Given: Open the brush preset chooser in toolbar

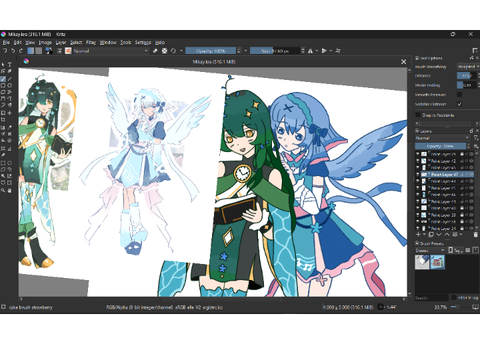Looking at the screenshot, I should [x=68, y=51].
